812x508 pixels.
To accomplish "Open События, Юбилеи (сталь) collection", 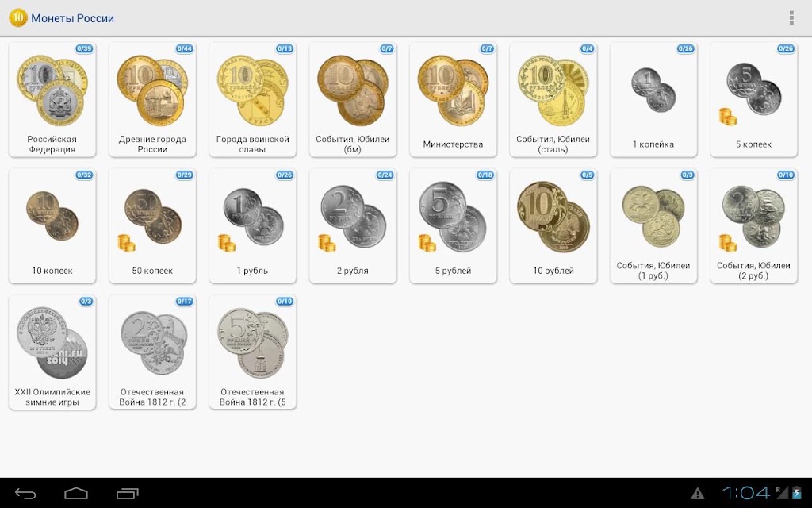I will pyautogui.click(x=553, y=99).
